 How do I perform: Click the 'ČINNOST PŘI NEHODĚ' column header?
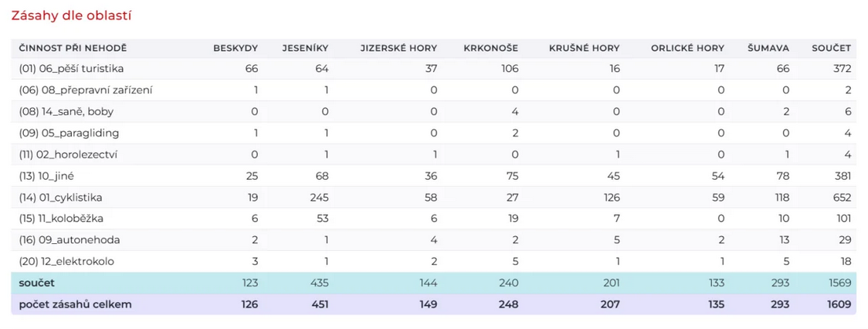(x=73, y=48)
